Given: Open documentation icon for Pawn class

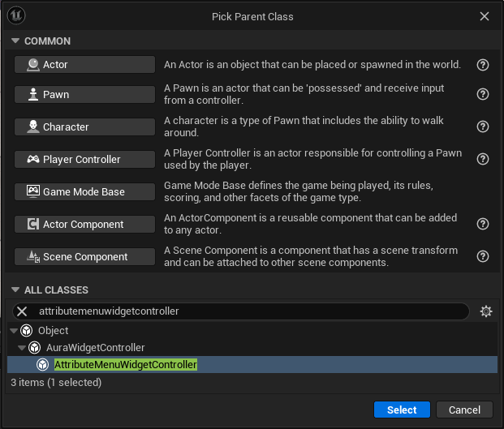Looking at the screenshot, I should [x=483, y=94].
